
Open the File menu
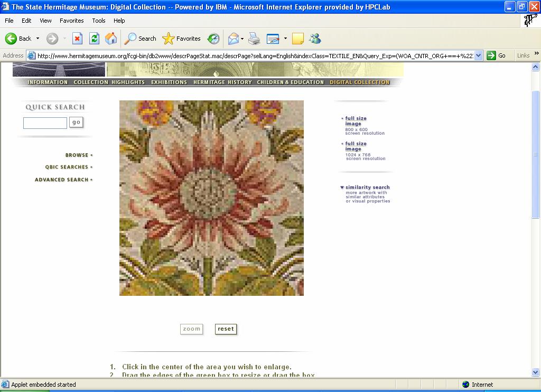[x=9, y=21]
